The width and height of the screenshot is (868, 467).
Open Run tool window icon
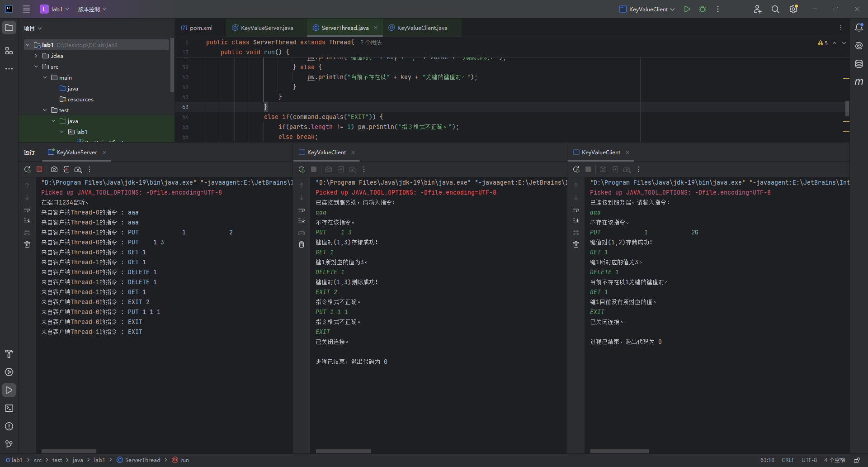tap(9, 390)
